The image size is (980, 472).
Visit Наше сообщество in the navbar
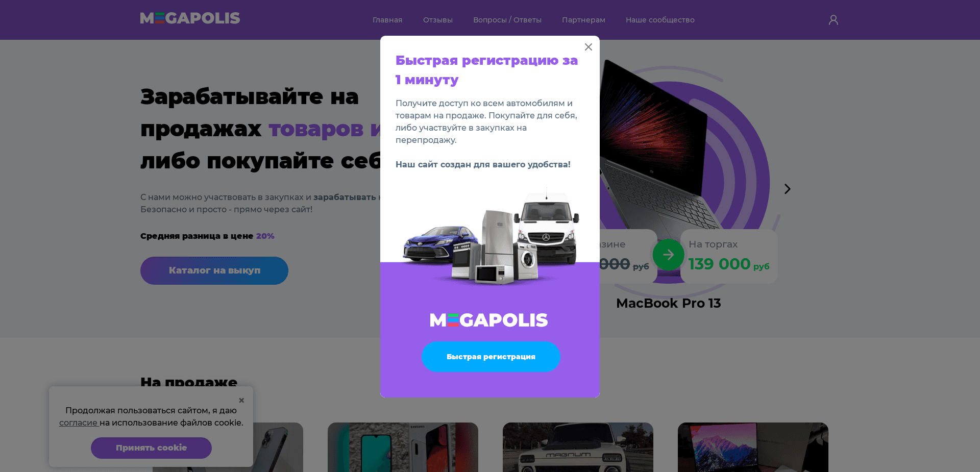point(660,20)
